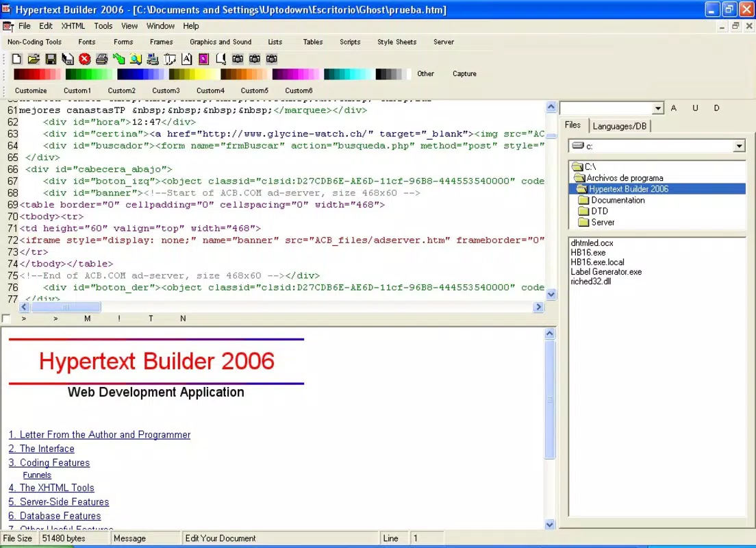The image size is (756, 548).
Task: Click the Frames toolbar button
Action: pos(162,42)
